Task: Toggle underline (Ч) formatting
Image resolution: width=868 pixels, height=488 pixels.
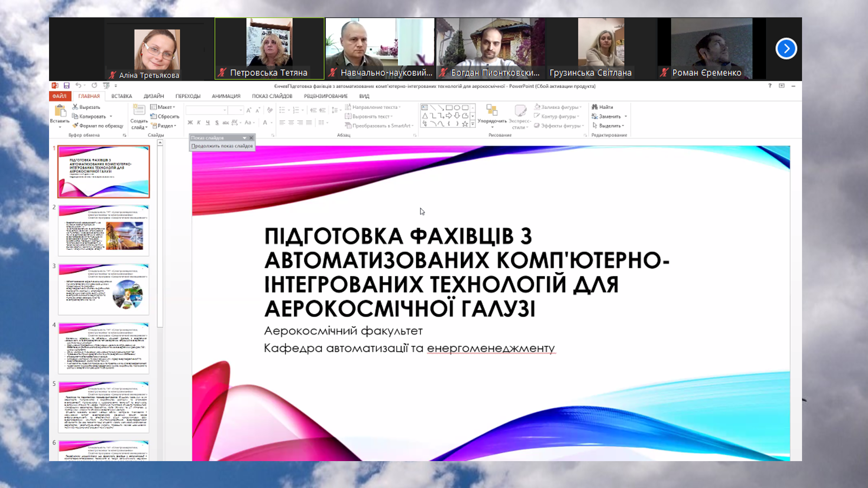Action: pyautogui.click(x=208, y=123)
